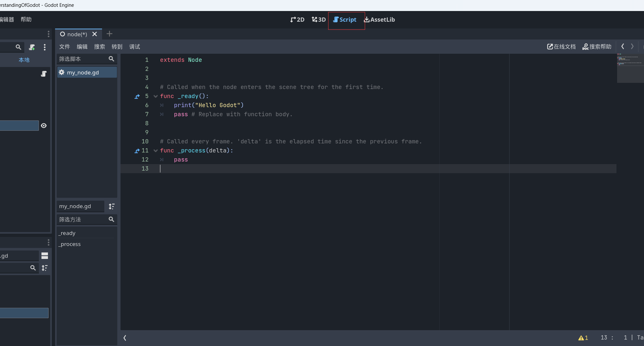Attach script icon in scene dock toolbar

coord(32,47)
